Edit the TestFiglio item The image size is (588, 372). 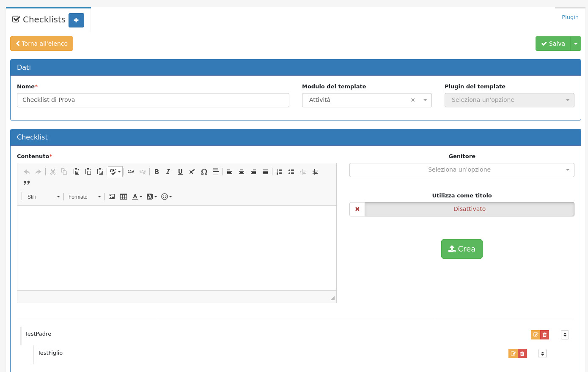pyautogui.click(x=513, y=353)
